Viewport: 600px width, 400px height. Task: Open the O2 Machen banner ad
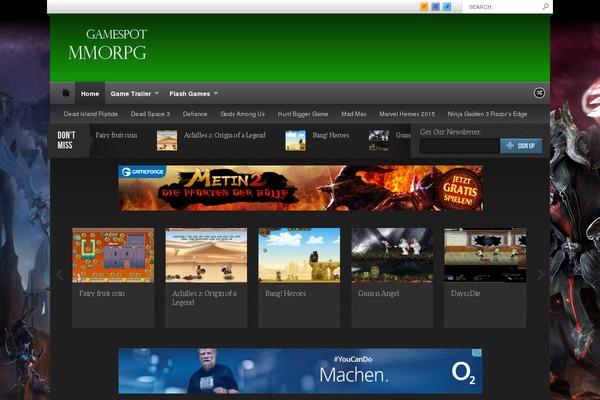coord(300,371)
